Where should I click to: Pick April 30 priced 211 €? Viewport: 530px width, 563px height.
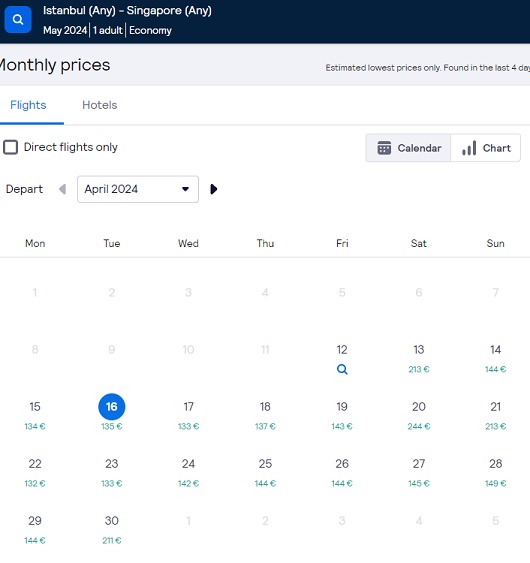[112, 530]
